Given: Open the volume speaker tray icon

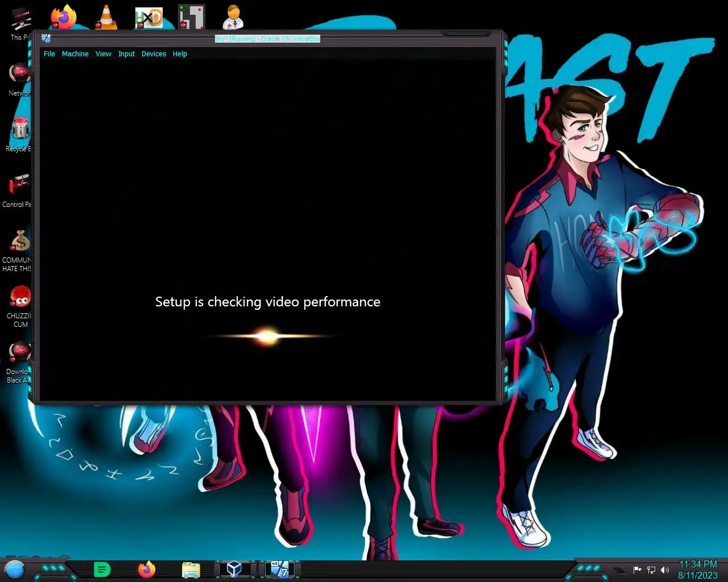Looking at the screenshot, I should 664,569.
